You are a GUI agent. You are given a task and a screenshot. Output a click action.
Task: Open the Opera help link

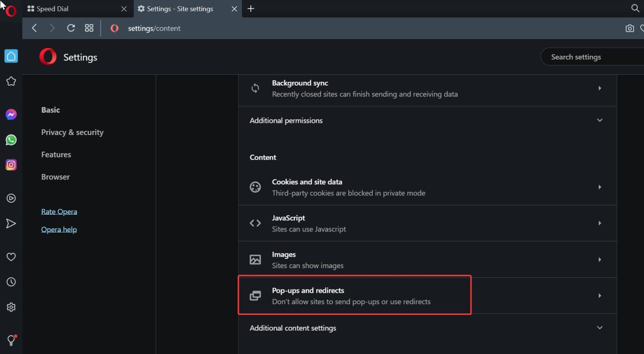pyautogui.click(x=59, y=229)
